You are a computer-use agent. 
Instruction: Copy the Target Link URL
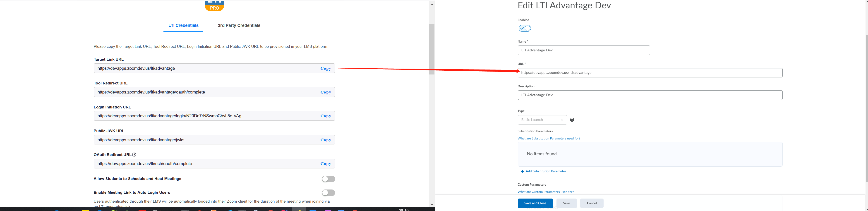tap(326, 68)
